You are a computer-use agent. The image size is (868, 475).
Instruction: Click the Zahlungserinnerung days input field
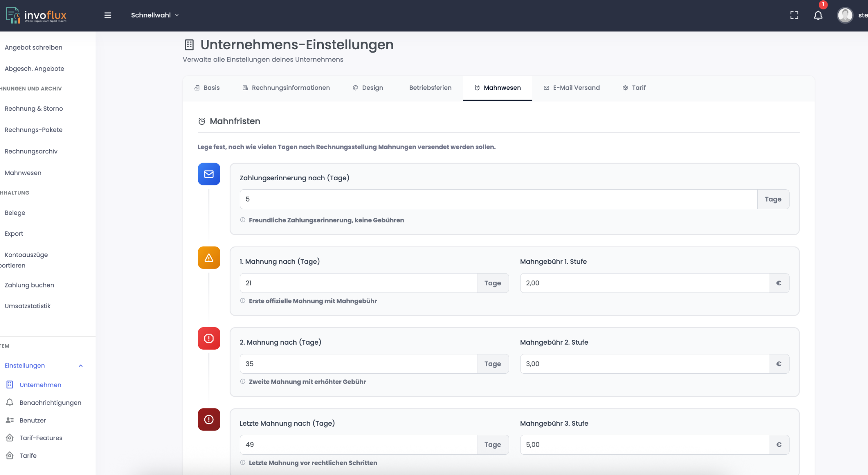tap(498, 199)
